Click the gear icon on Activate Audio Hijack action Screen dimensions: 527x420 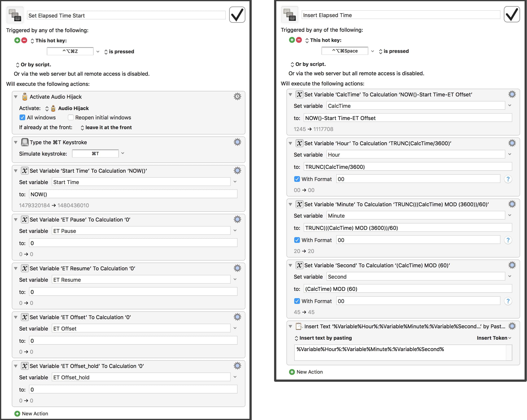237,97
